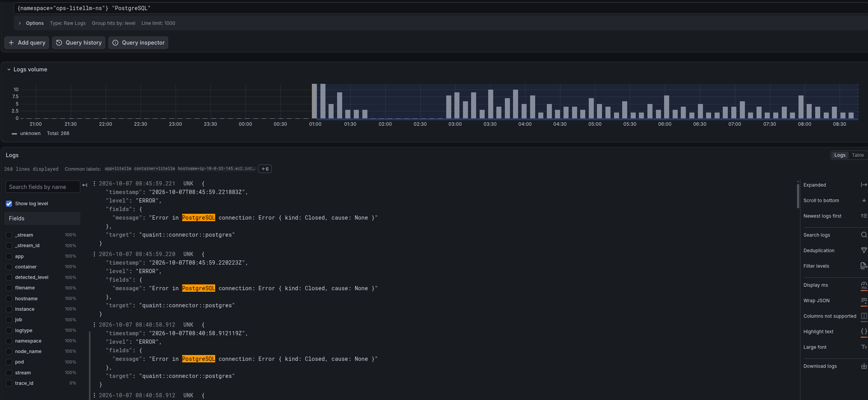Collapse the Logs volume panel

[9, 69]
